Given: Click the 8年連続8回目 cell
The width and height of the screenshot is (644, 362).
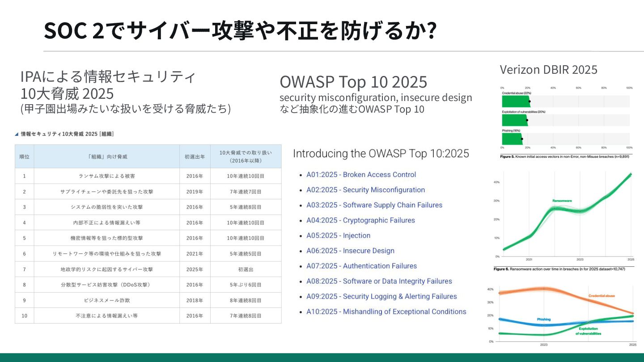Looking at the screenshot, I should 246,300.
